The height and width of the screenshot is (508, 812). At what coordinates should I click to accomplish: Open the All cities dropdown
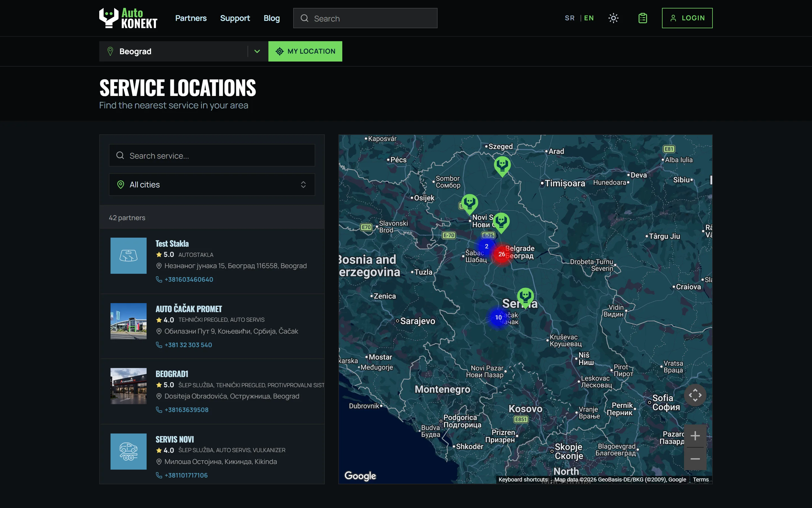pyautogui.click(x=212, y=185)
